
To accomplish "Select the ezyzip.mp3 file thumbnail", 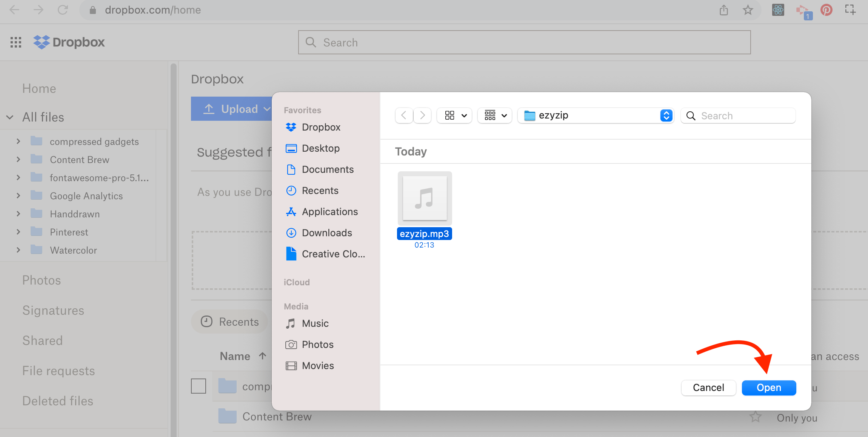I will click(x=425, y=198).
